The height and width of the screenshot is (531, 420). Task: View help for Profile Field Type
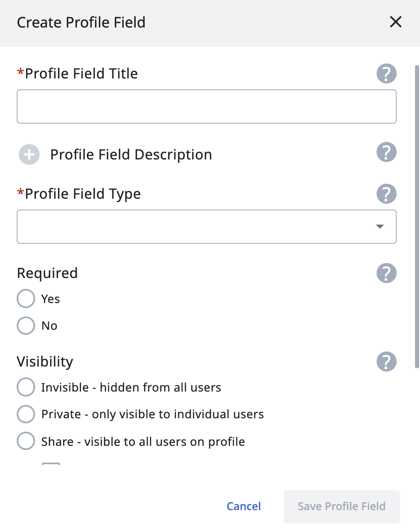(x=386, y=194)
